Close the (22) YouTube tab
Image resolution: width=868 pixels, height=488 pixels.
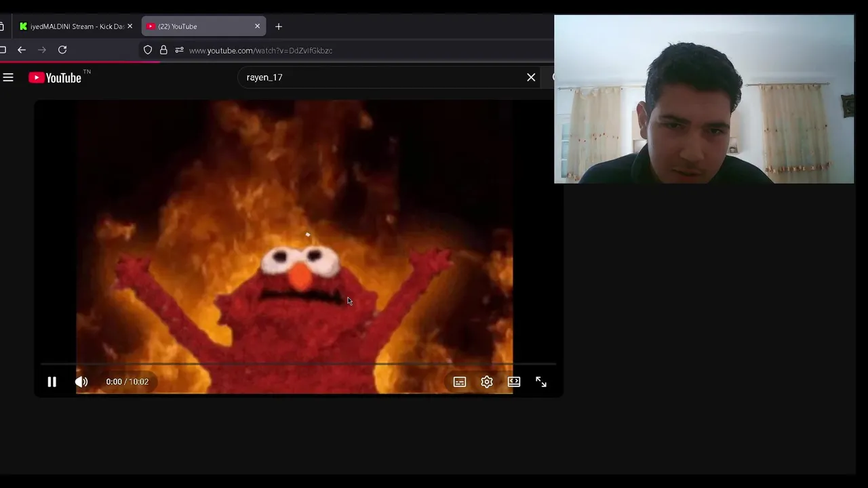[x=257, y=26]
